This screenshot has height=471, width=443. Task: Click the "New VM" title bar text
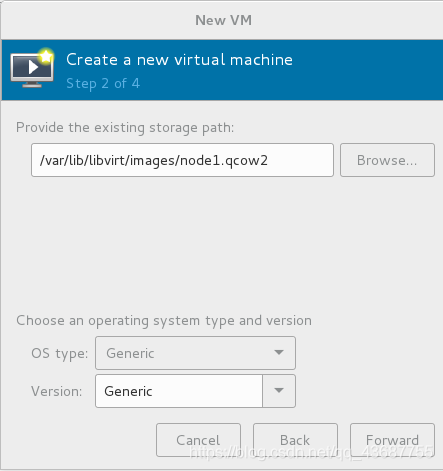(223, 20)
